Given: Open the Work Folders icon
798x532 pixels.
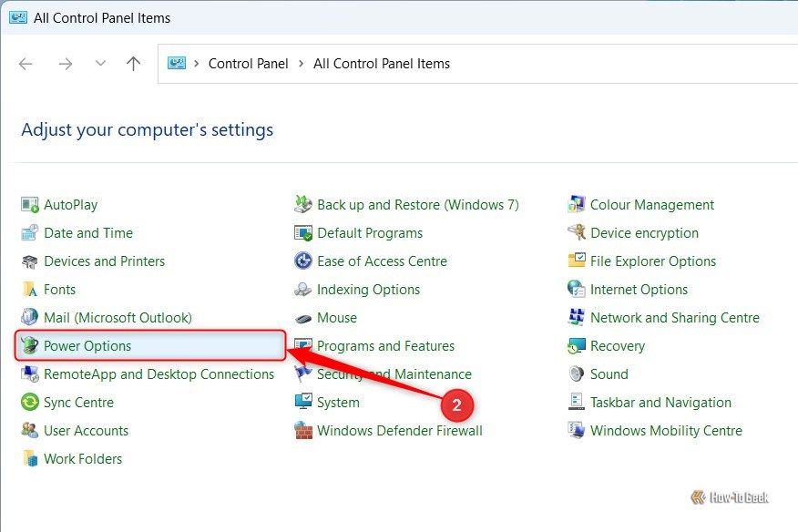Looking at the screenshot, I should pos(29,459).
